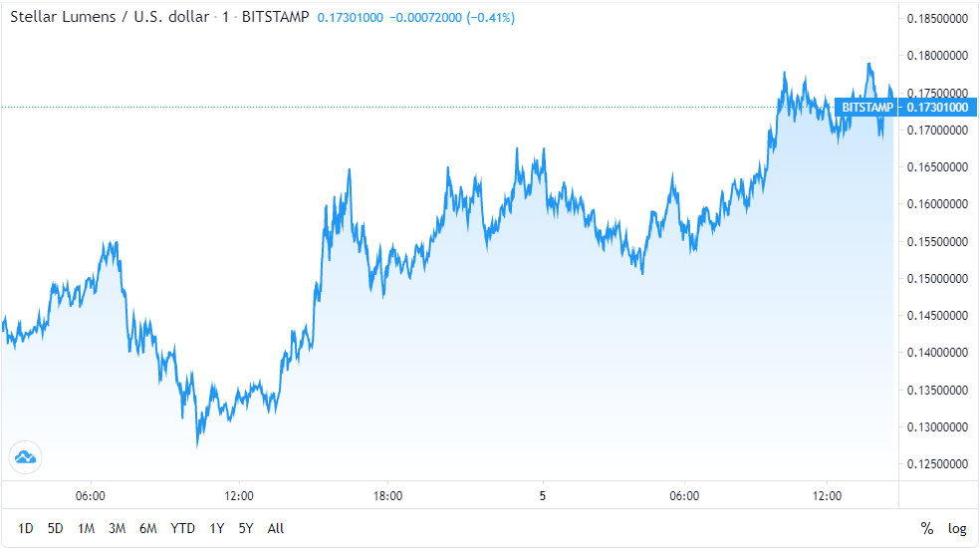Switch chart to 3M range

click(118, 528)
